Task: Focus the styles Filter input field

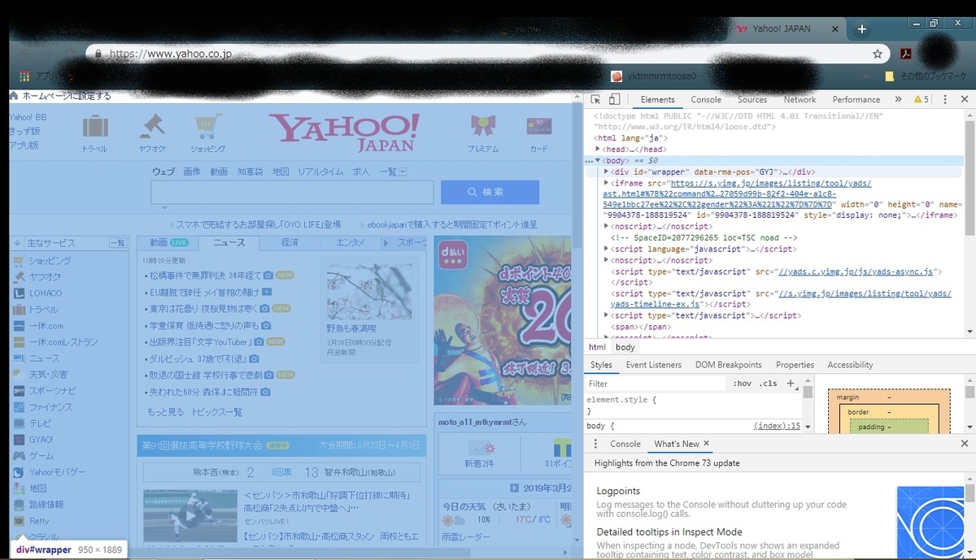Action: pos(655,384)
